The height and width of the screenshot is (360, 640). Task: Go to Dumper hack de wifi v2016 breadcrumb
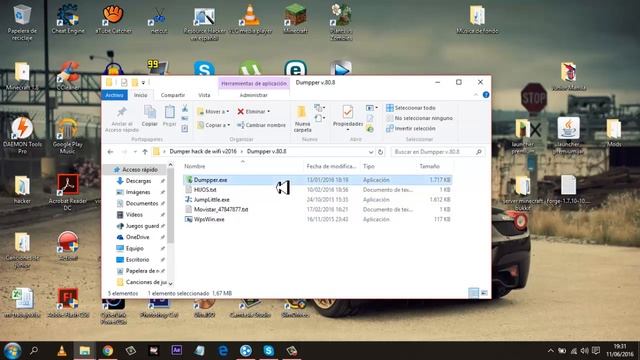pyautogui.click(x=203, y=151)
